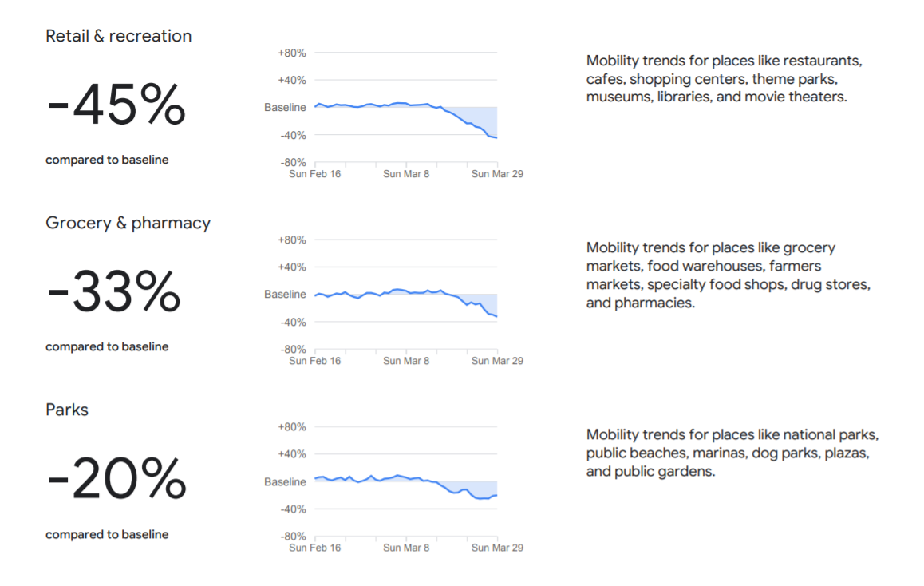This screenshot has width=924, height=586.
Task: Click "Sun Feb 16" on the retail chart
Action: coord(314,173)
